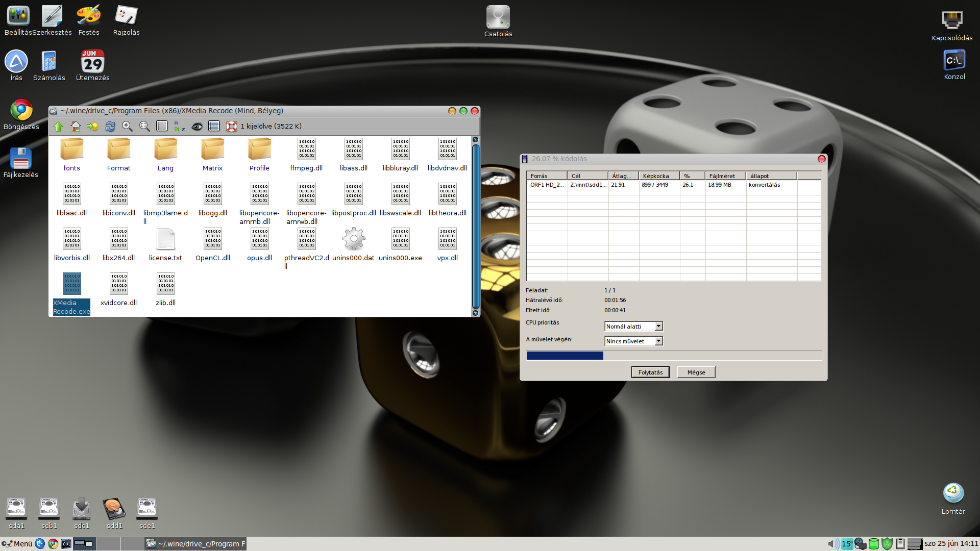
Task: Open the sdb1 drive icon
Action: tap(49, 513)
